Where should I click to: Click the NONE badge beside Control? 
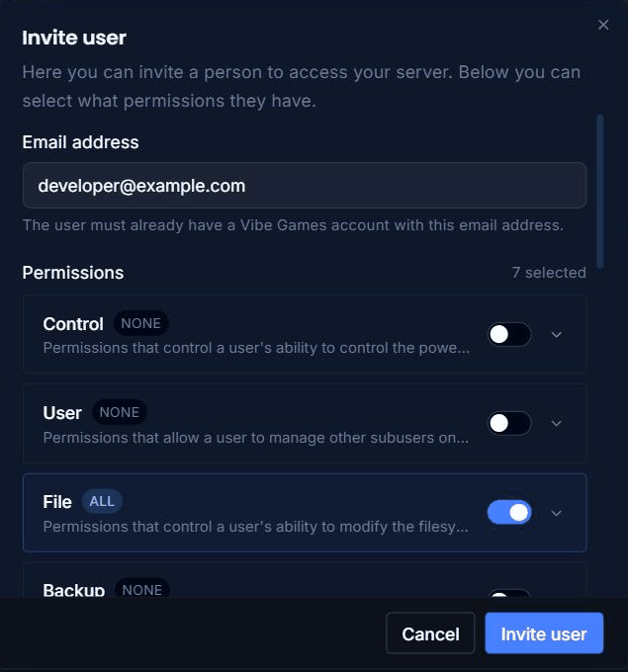pos(140,323)
